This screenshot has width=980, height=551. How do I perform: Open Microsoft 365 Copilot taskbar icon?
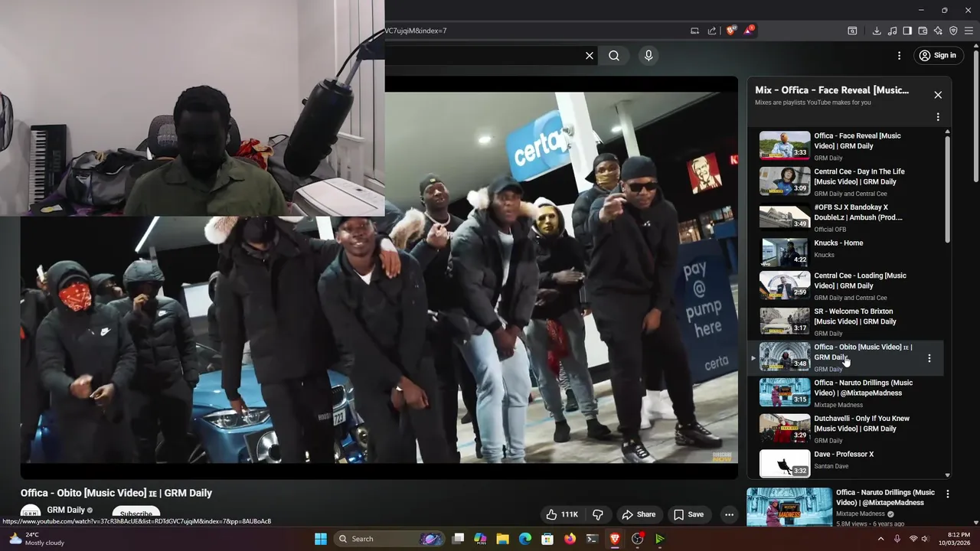coord(480,539)
